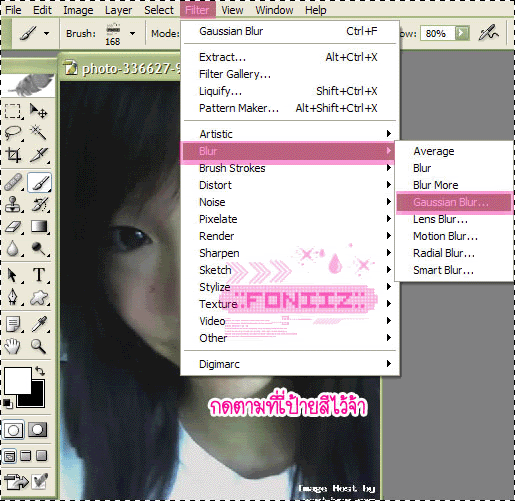Viewport: 515px width, 501px height.
Task: Open the Brush preset picker dropdown
Action: click(x=132, y=33)
